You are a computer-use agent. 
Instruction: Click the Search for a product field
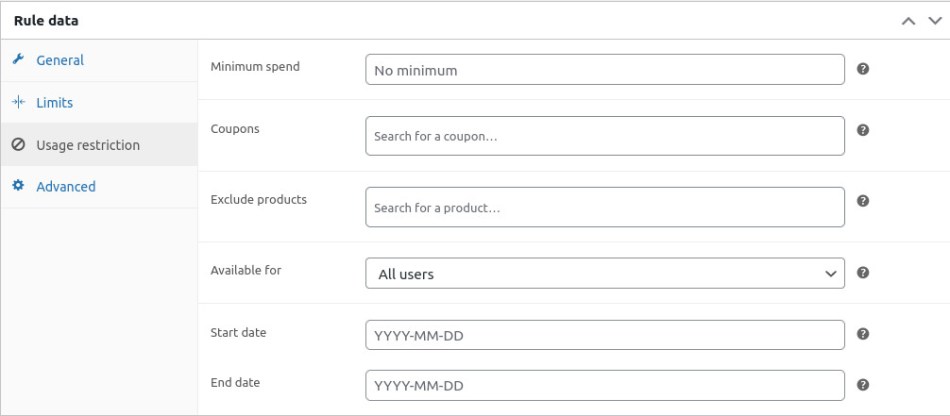[x=604, y=208]
